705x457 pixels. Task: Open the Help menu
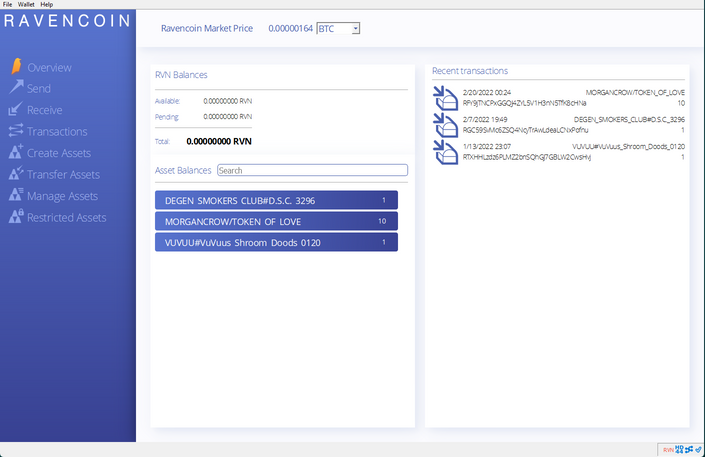coord(47,4)
